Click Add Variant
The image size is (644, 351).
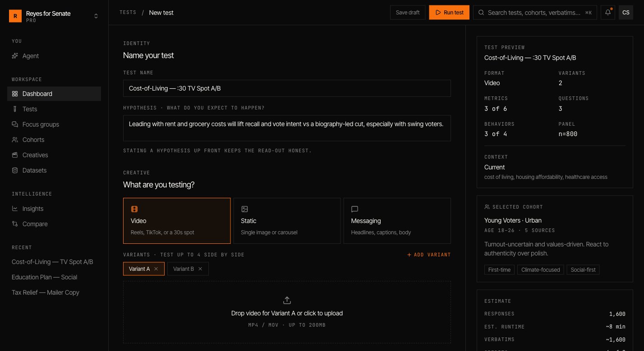(x=429, y=255)
